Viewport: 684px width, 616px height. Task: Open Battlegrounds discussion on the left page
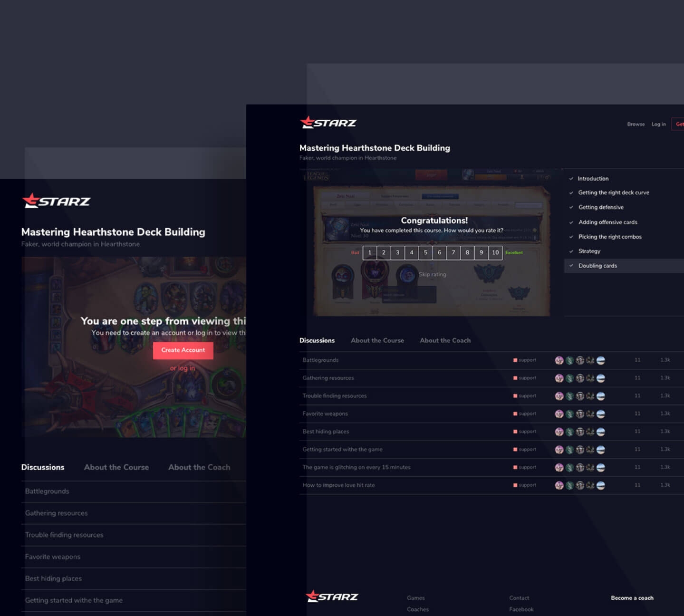click(x=47, y=491)
